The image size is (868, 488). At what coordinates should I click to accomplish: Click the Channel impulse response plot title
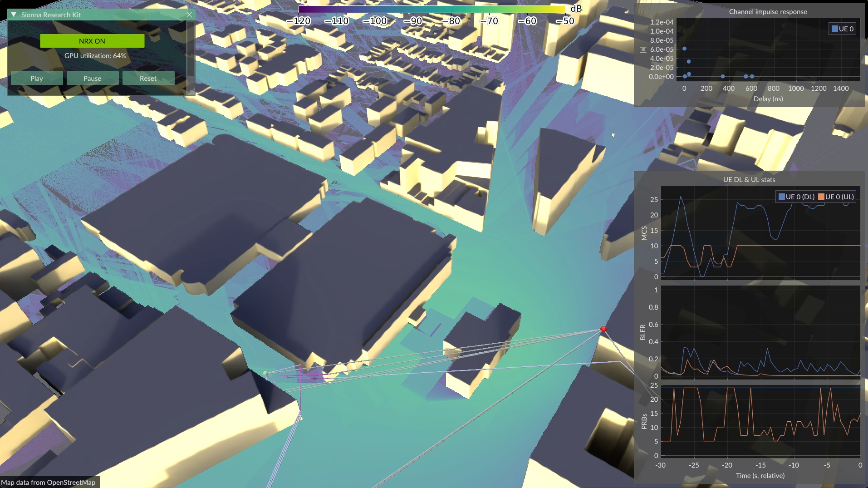(768, 12)
